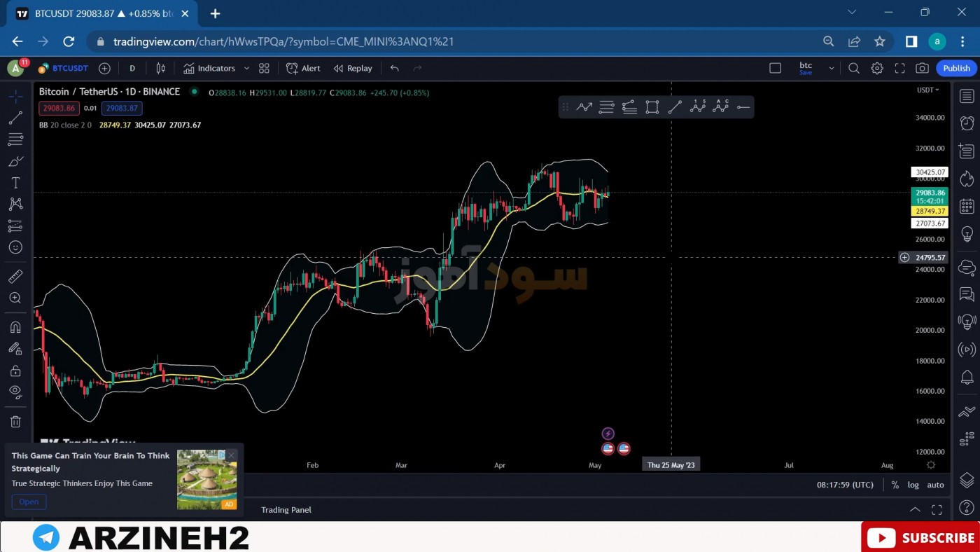The width and height of the screenshot is (980, 552).
Task: Toggle percent scale mode
Action: point(895,485)
